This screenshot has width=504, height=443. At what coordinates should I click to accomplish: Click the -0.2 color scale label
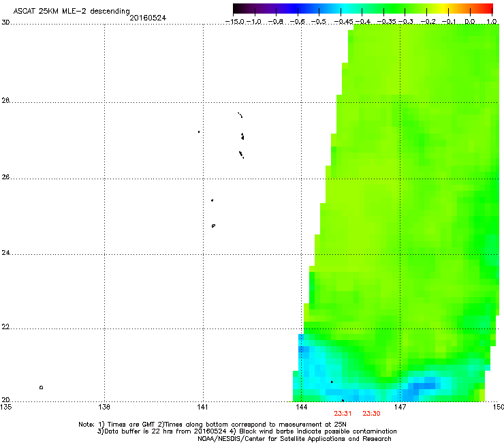click(428, 22)
